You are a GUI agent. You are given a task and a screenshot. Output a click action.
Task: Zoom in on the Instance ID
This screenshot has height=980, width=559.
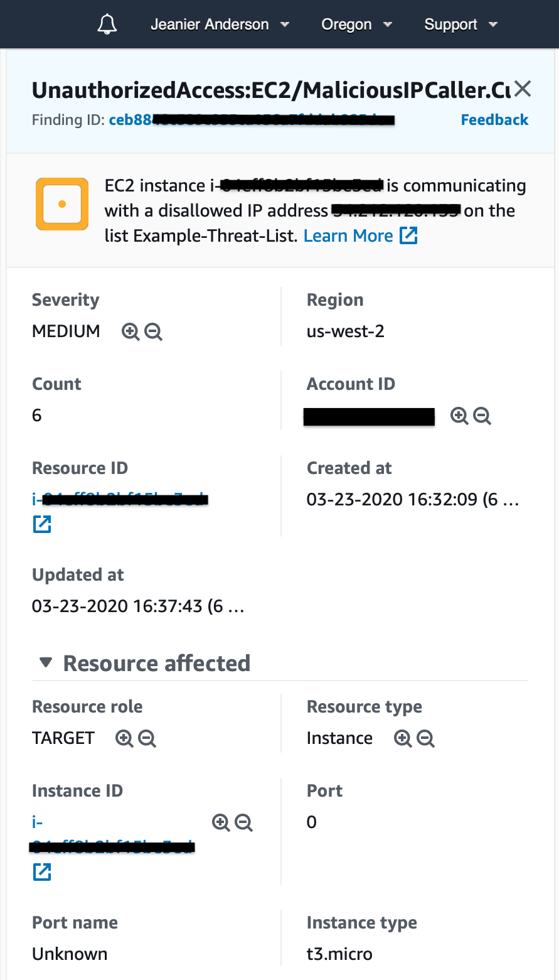(x=221, y=822)
